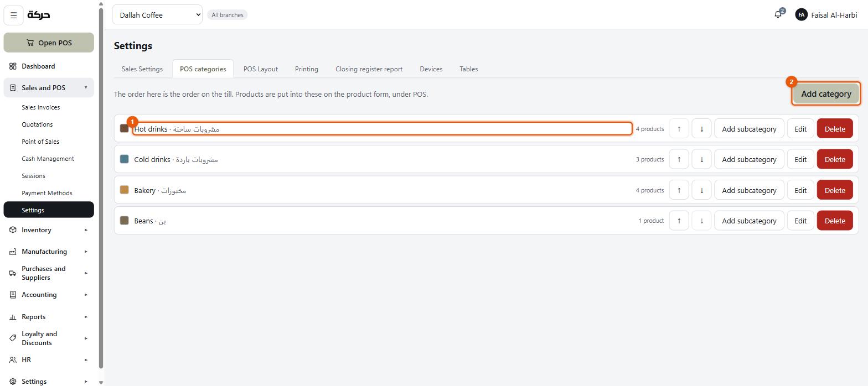
Task: Move Cold drinks category up
Action: (679, 159)
